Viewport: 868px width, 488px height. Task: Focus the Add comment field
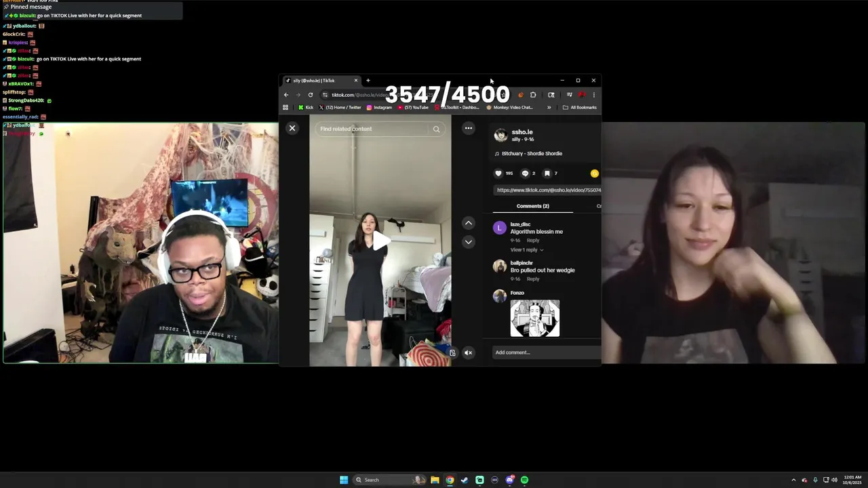point(546,352)
